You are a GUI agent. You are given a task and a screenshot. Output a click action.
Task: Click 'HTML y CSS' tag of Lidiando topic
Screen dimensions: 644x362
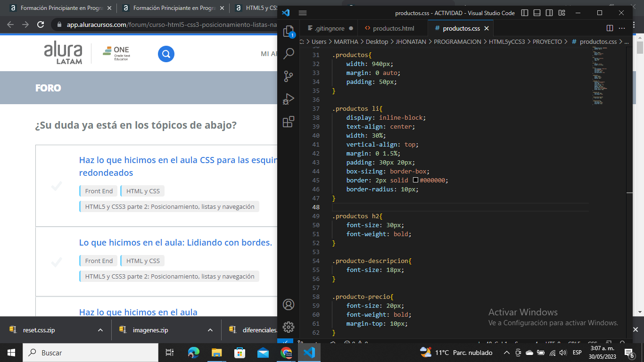[143, 261]
